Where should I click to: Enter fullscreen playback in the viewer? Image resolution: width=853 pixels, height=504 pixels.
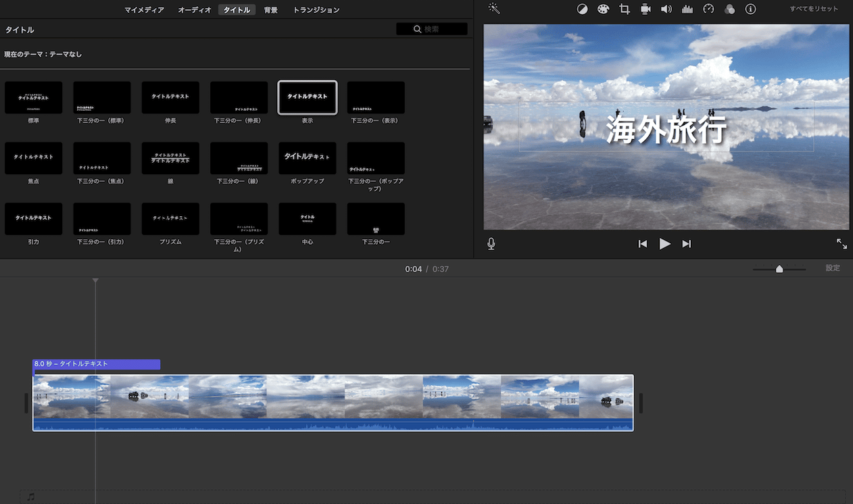842,243
